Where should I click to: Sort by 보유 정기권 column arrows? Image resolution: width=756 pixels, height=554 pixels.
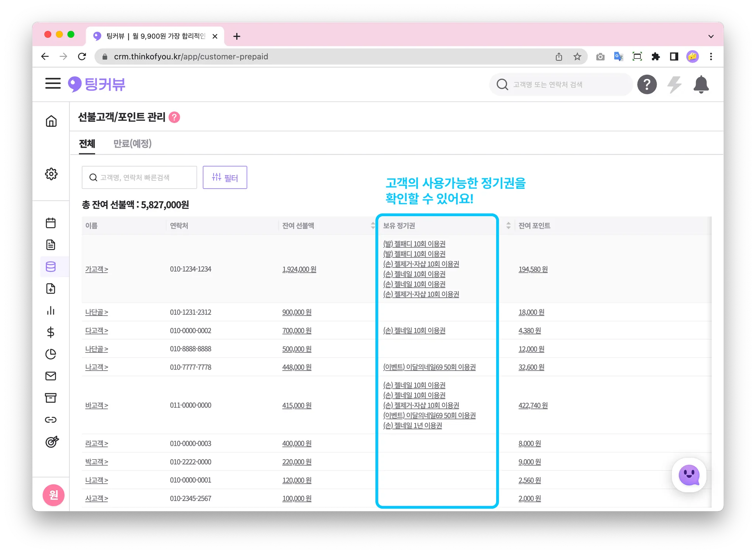coord(508,226)
